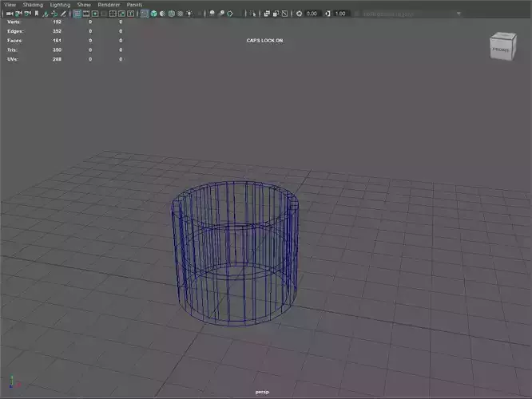Toggle the Gate Mask display
The image size is (532, 399).
click(104, 14)
